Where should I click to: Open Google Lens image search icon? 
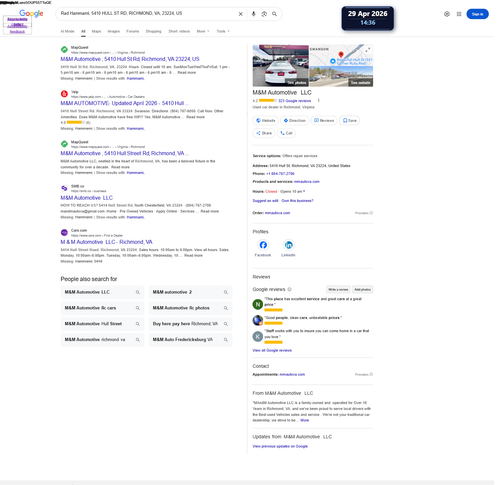[264, 14]
